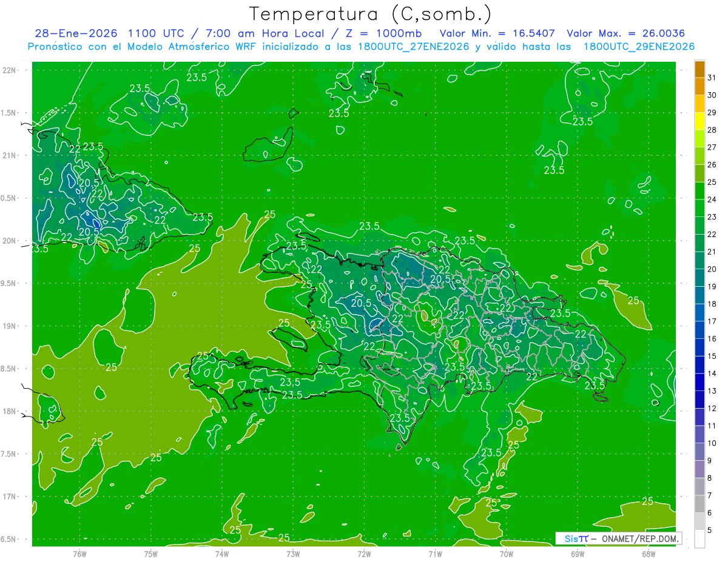Click the "74W" longitude axis label

pyautogui.click(x=221, y=554)
